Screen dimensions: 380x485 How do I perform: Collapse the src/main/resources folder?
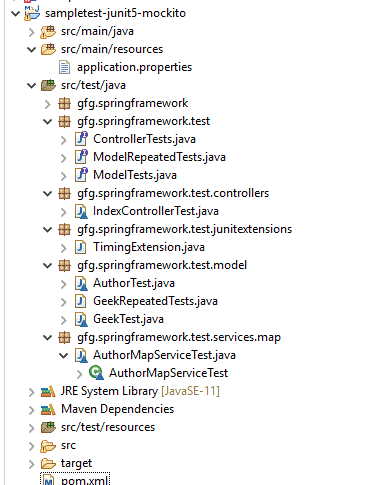coord(31,50)
